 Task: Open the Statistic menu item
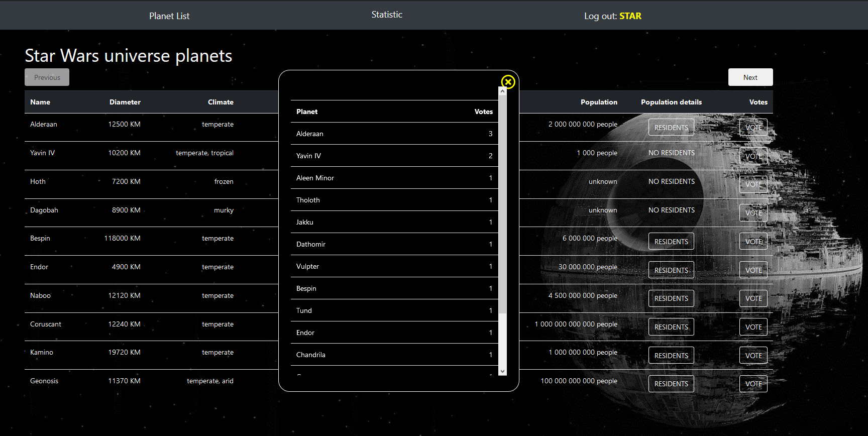point(387,15)
